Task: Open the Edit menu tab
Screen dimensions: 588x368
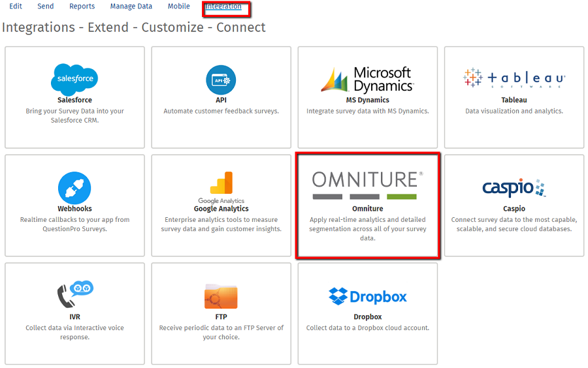Action: click(16, 7)
